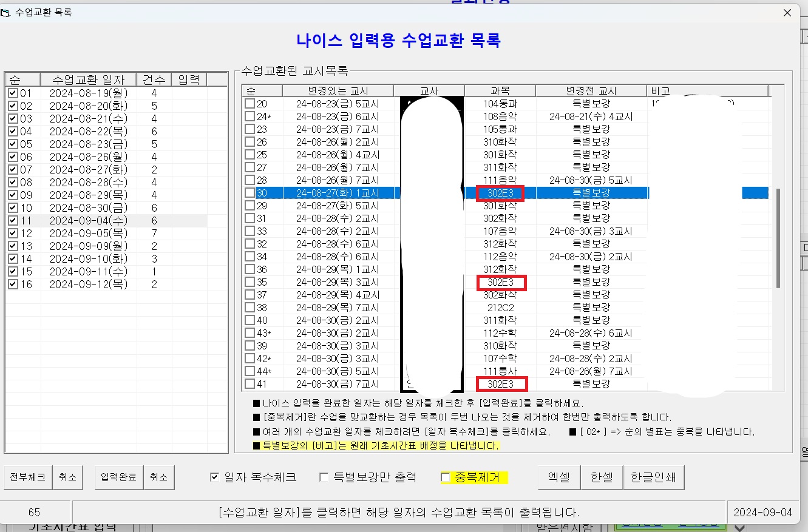
Task: Click the 입력 column header
Action: tap(189, 79)
